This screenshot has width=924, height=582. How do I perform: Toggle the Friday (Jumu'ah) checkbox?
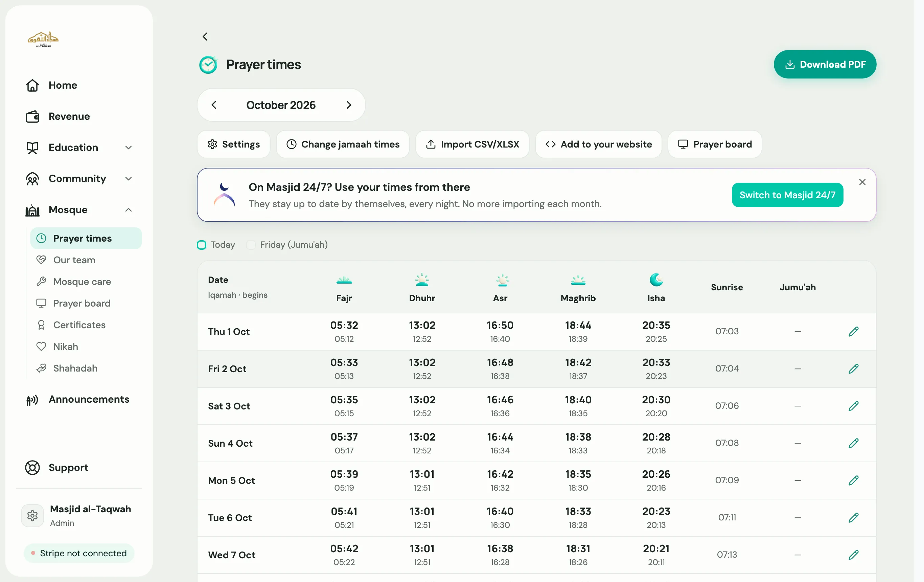click(x=251, y=245)
